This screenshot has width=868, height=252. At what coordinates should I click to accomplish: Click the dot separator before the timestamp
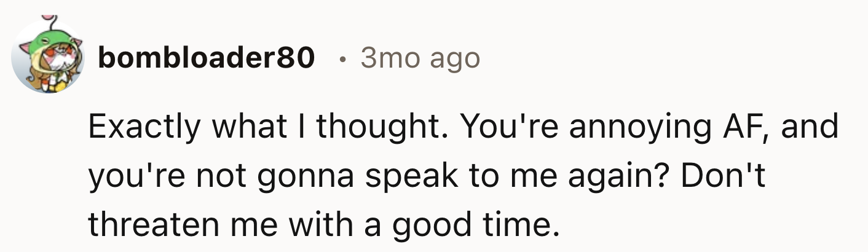[x=342, y=59]
